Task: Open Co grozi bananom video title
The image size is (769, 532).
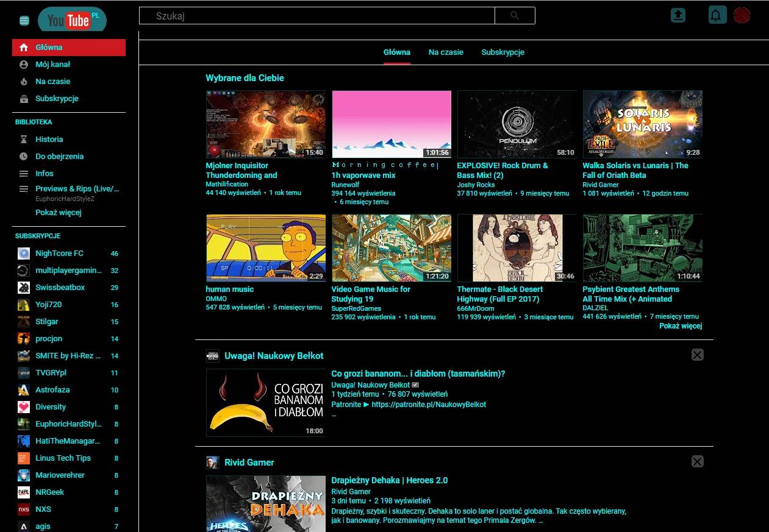Action: [x=418, y=374]
